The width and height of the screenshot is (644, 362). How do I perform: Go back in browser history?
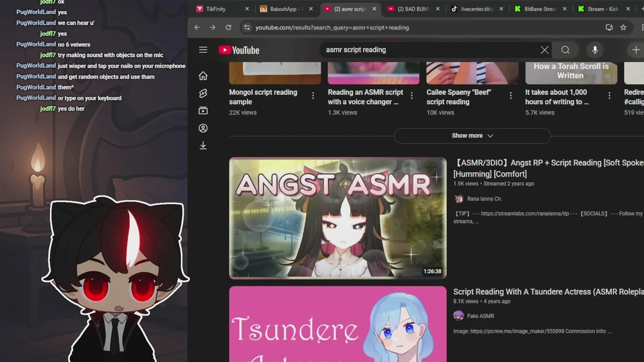pos(197,27)
